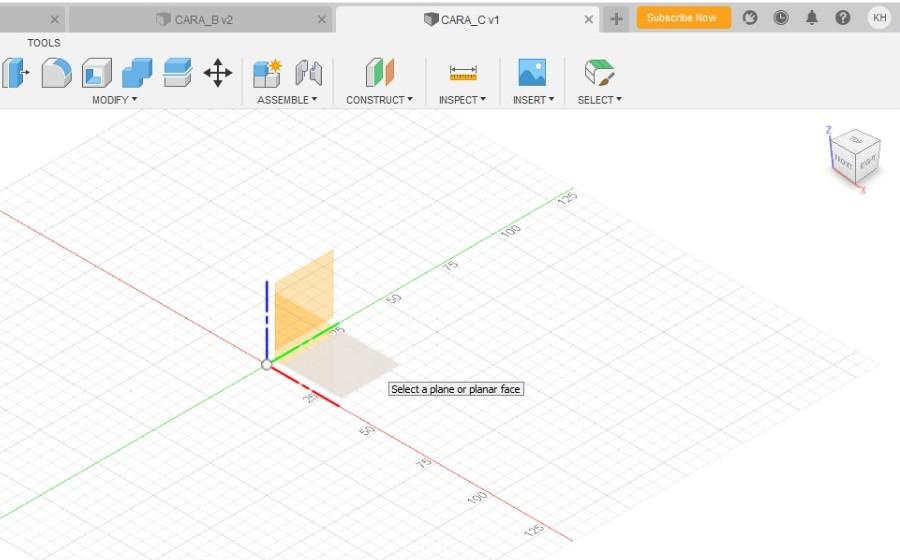
Task: Click the new design plus button
Action: click(x=616, y=19)
